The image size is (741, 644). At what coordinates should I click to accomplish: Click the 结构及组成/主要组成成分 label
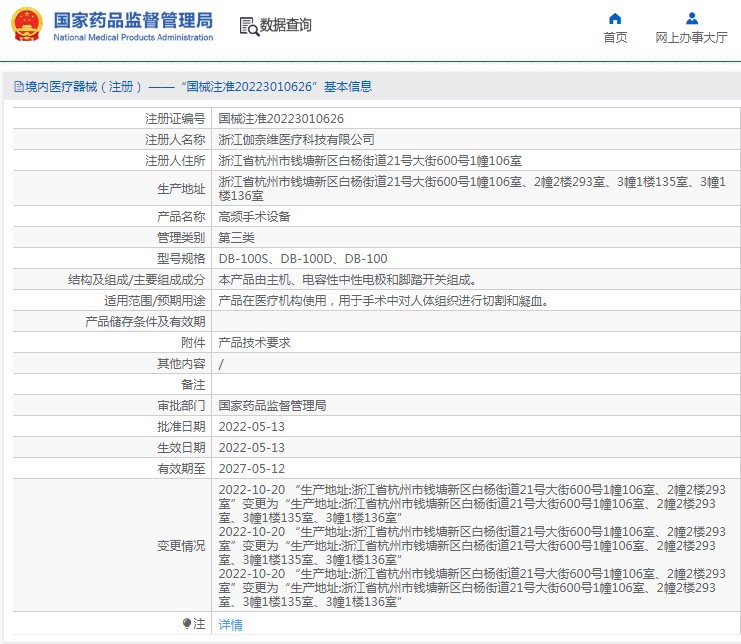click(x=137, y=280)
